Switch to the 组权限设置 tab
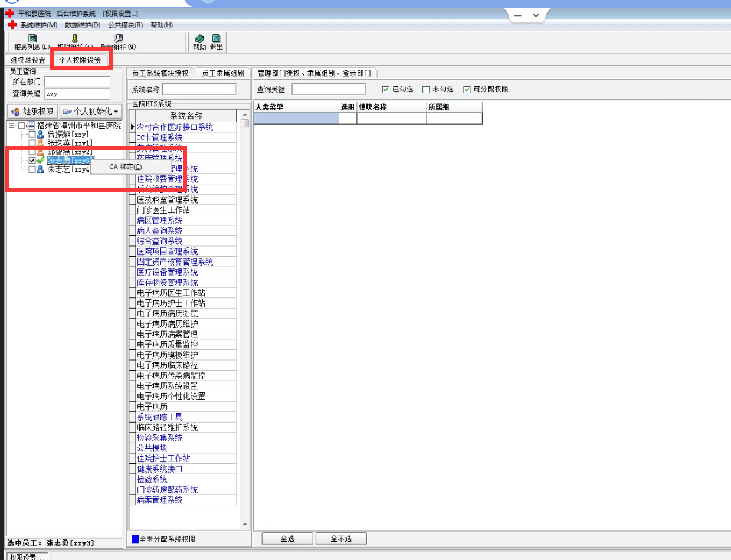731x560 pixels. point(28,60)
